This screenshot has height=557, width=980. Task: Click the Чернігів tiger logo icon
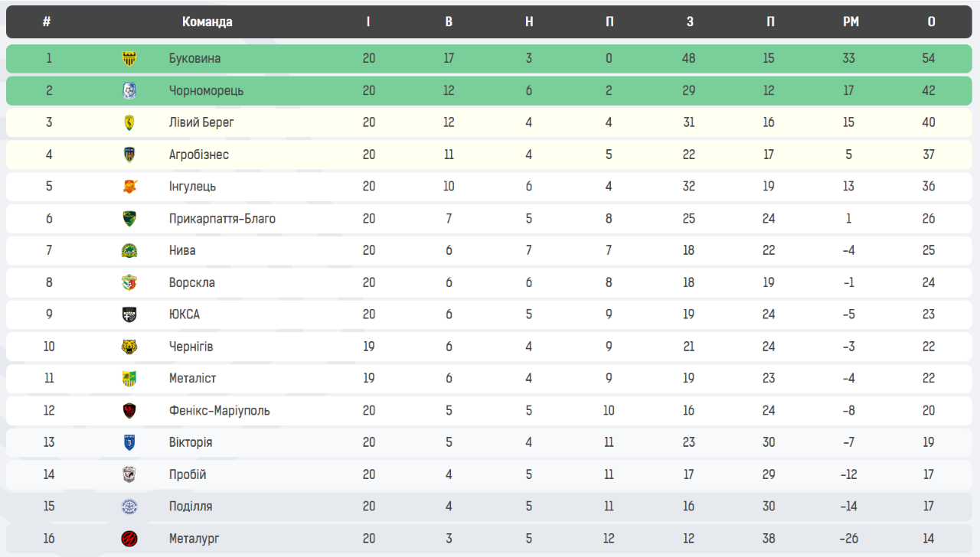pyautogui.click(x=129, y=347)
